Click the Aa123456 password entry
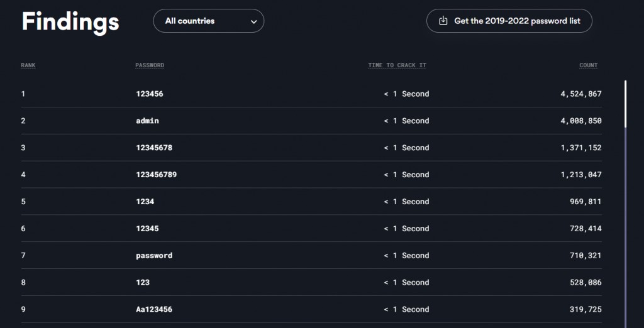This screenshot has width=644, height=328. 153,310
